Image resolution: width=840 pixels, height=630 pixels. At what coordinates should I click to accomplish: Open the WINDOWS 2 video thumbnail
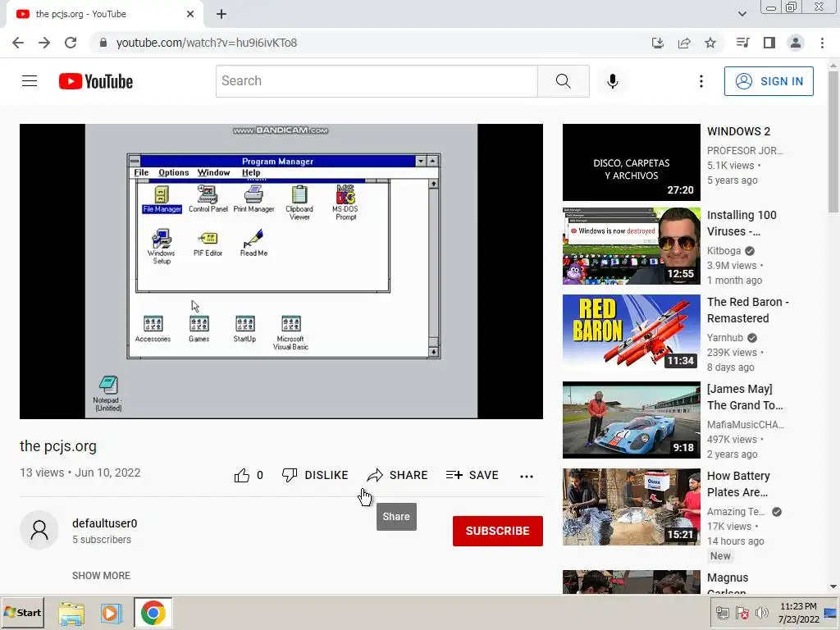(x=631, y=162)
